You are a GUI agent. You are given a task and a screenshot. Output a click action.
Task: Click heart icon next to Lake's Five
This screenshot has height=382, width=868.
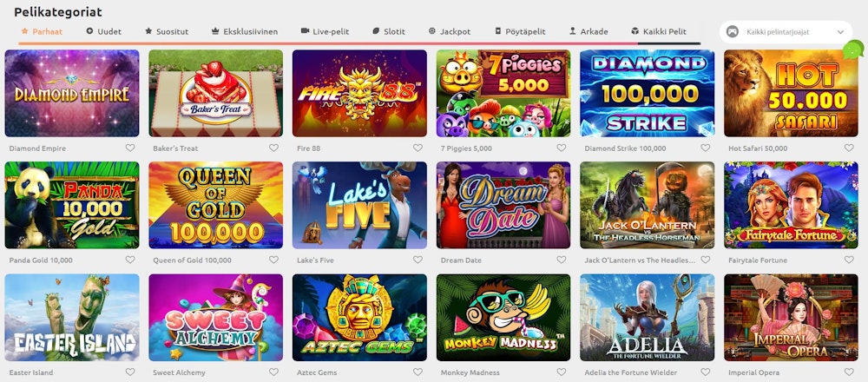pos(418,260)
